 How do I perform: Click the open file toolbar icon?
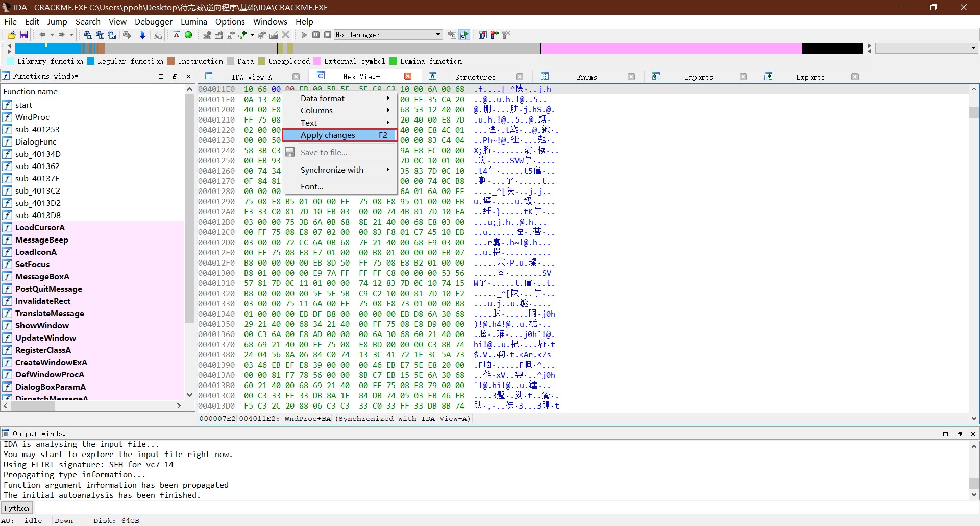pos(11,35)
